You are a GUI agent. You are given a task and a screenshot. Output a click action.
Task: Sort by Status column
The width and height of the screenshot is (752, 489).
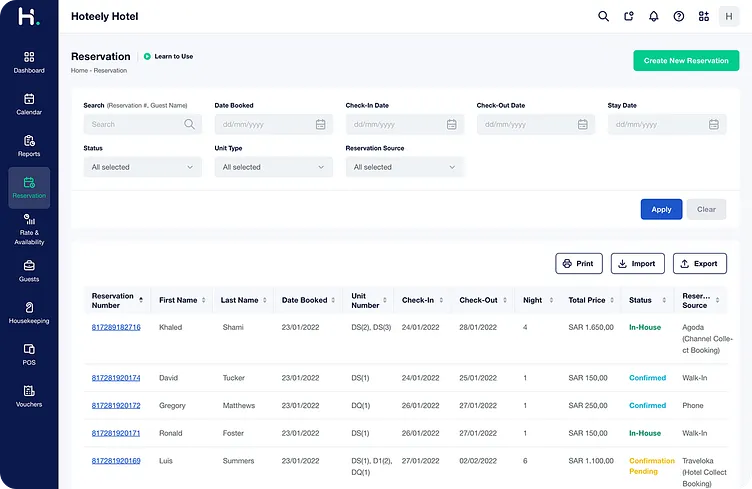point(664,300)
